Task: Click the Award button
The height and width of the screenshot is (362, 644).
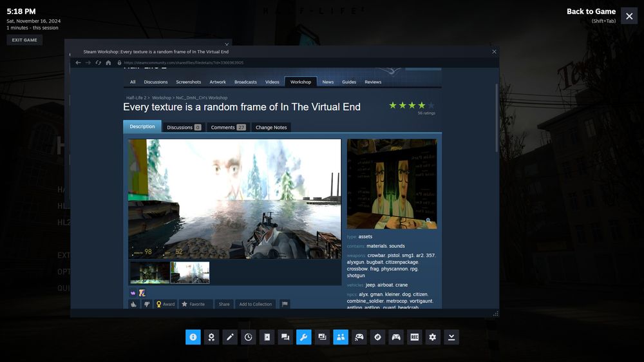Action: (166, 304)
